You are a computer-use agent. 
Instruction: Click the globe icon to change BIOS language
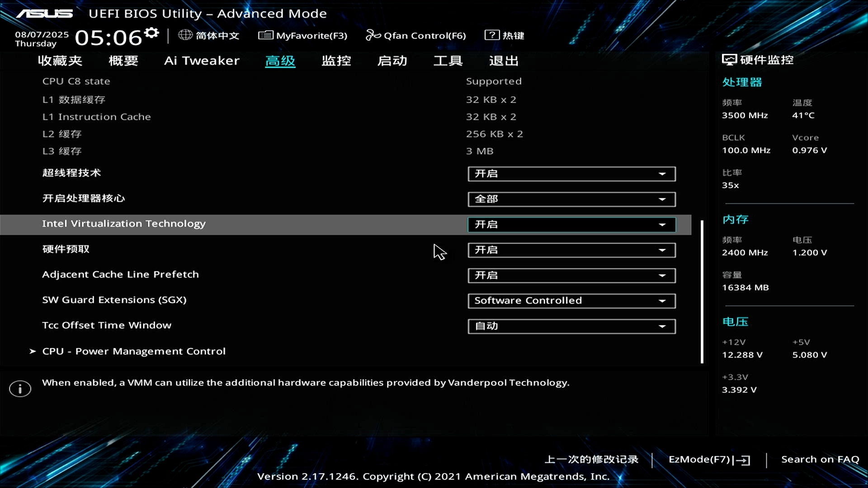point(185,35)
